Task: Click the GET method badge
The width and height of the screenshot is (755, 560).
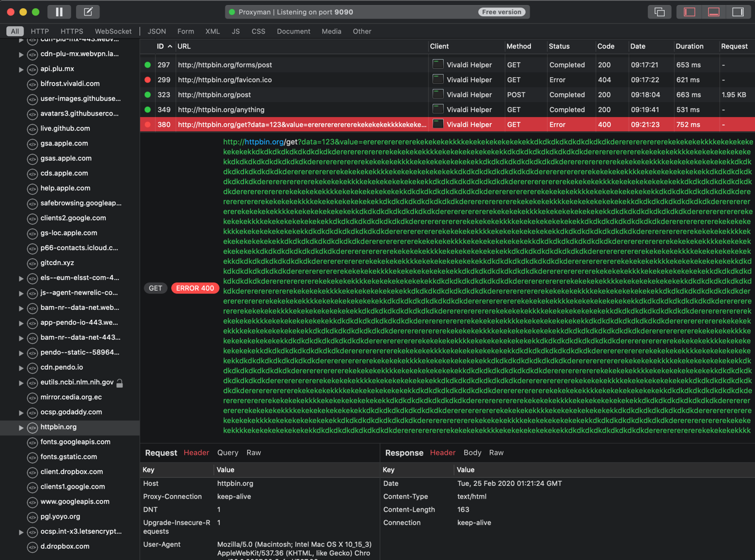Action: [156, 288]
